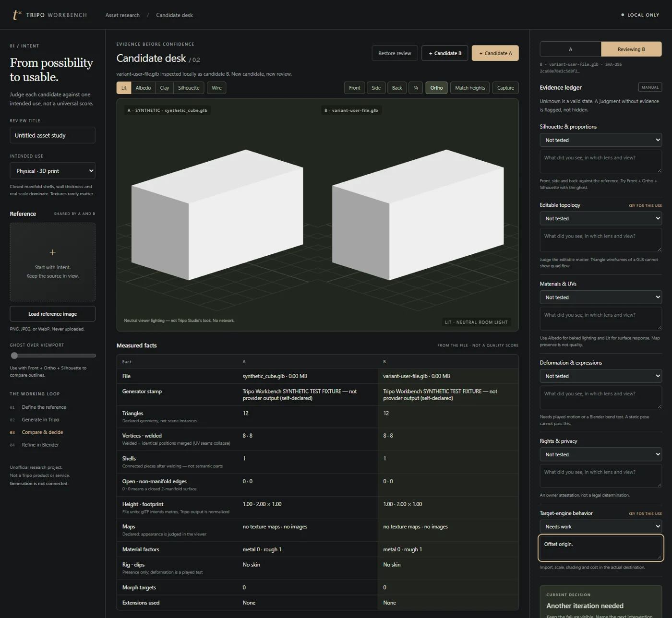Viewport: 672px width, 618px height.
Task: Set camera to three-quarter view
Action: 416,88
